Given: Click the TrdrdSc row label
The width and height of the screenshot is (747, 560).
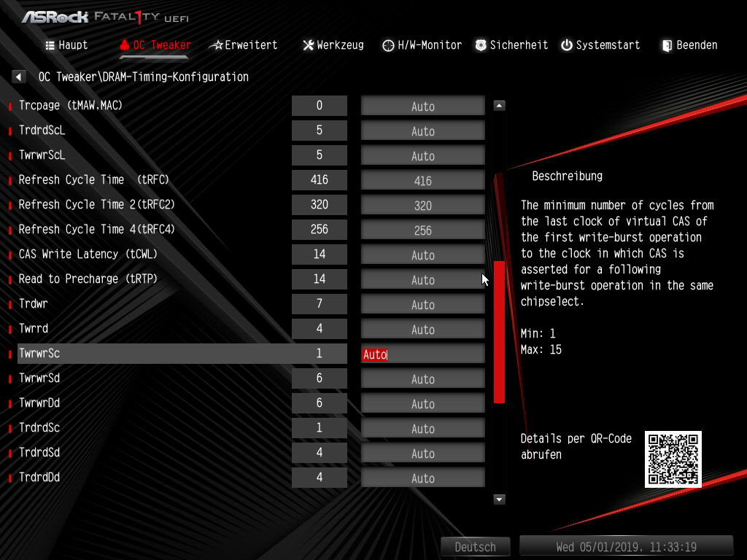Looking at the screenshot, I should [39, 427].
